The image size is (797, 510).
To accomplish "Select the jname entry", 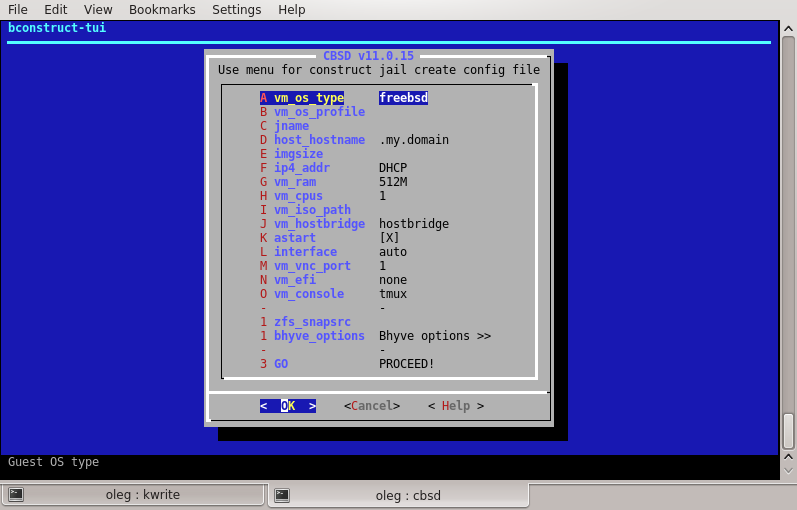I will (x=285, y=126).
